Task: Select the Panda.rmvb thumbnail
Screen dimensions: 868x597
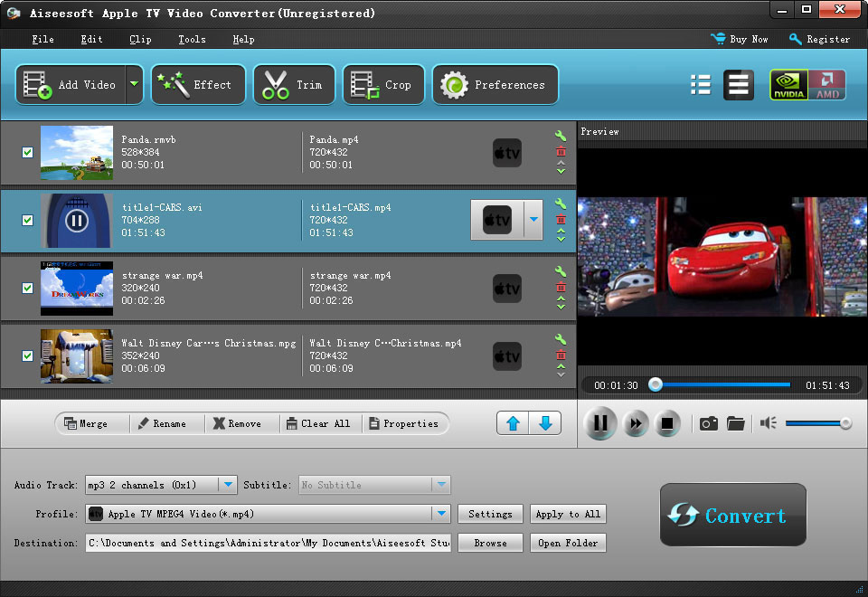Action: pos(77,153)
